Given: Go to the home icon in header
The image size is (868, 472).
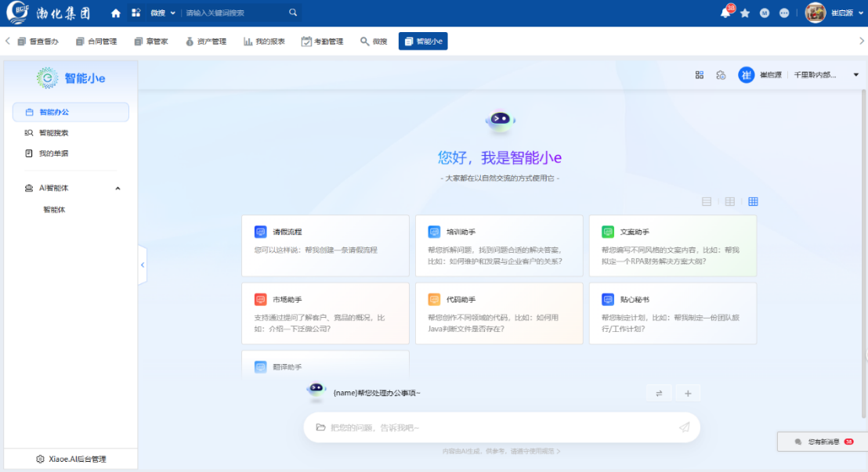Looking at the screenshot, I should [x=116, y=13].
